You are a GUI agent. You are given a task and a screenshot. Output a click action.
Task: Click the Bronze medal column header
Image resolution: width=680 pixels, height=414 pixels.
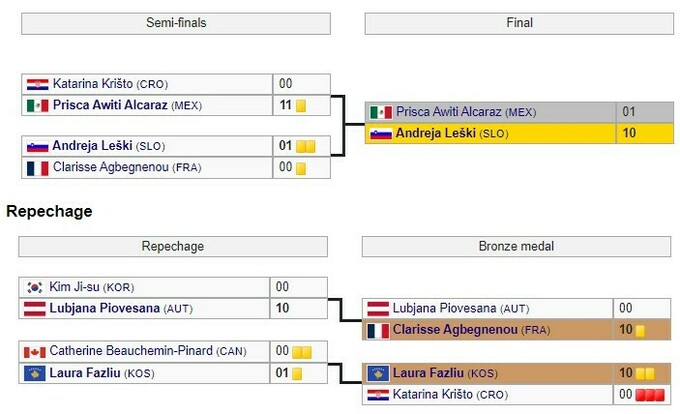pos(517,246)
